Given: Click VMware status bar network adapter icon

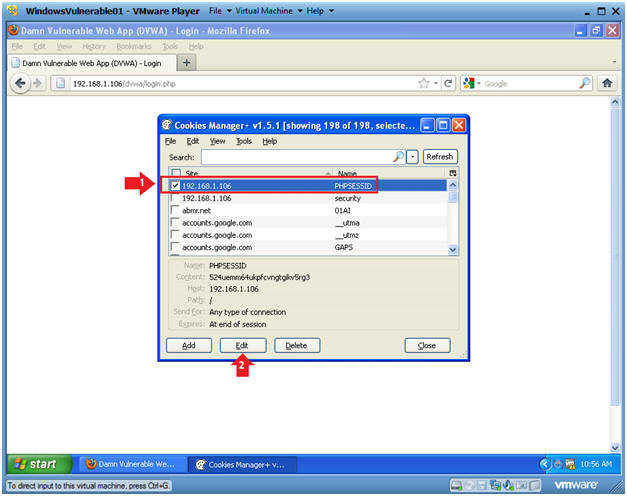Looking at the screenshot, I should click(495, 485).
